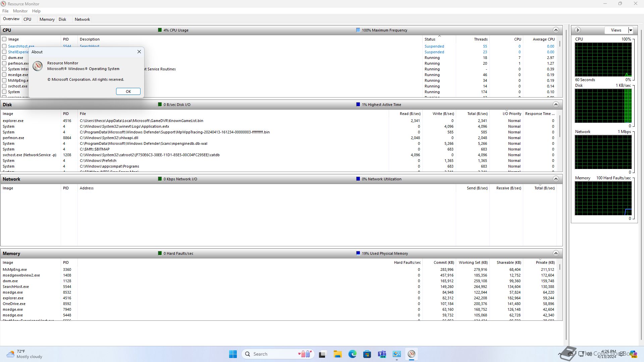This screenshot has width=644, height=362.
Task: Open the Views dropdown arrow
Action: 631,30
